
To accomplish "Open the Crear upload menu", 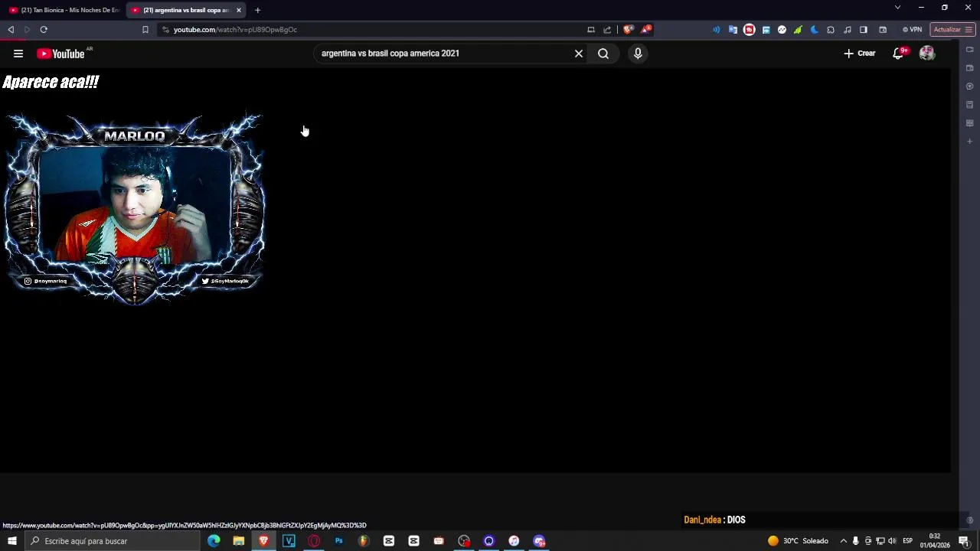I will point(860,54).
